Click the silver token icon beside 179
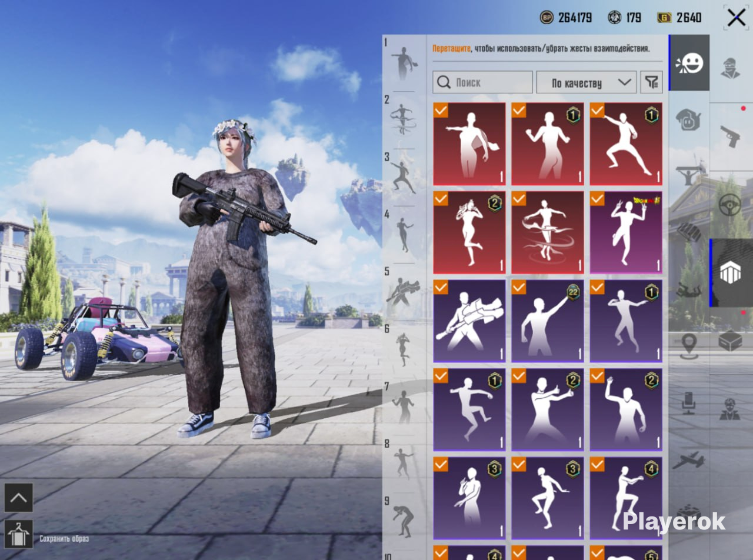The width and height of the screenshot is (753, 560). click(x=614, y=18)
